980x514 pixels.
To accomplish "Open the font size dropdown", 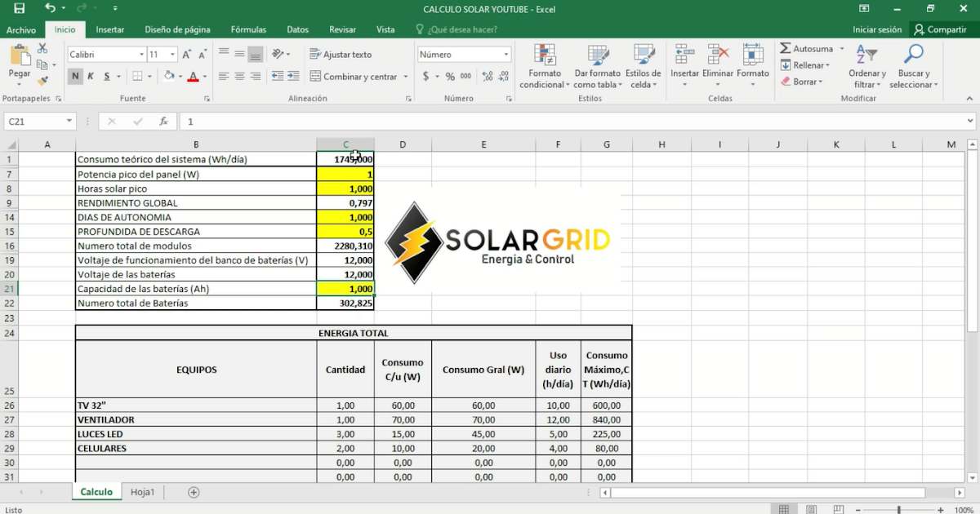I will tap(172, 53).
